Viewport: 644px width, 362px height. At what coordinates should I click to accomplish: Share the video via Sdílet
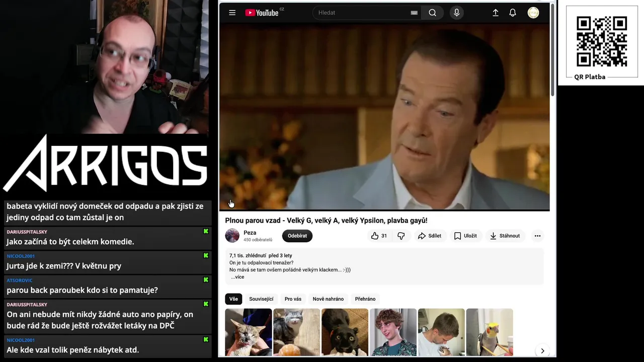coord(429,236)
